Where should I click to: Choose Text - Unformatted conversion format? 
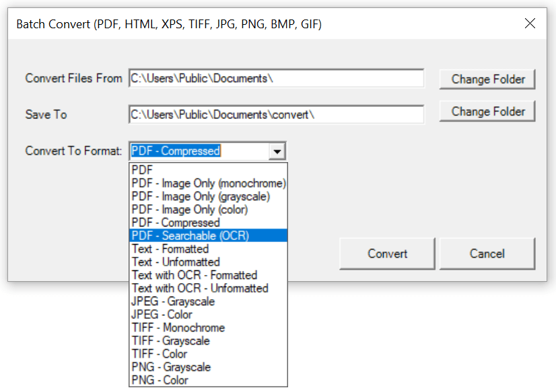[175, 262]
